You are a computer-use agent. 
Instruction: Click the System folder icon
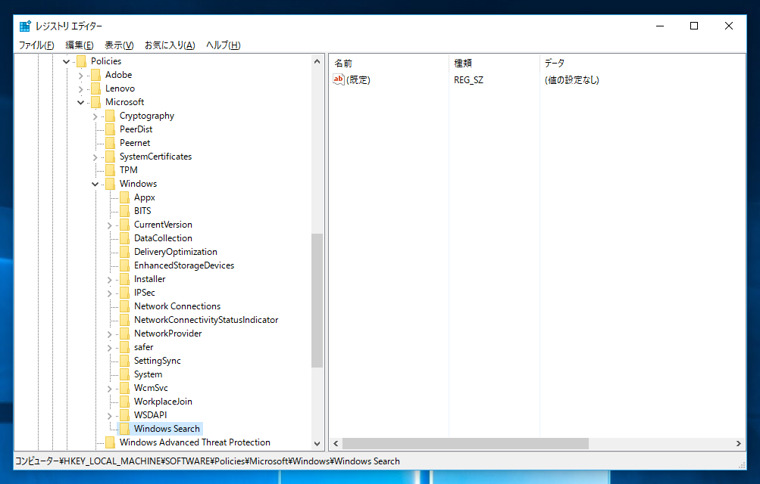point(125,374)
